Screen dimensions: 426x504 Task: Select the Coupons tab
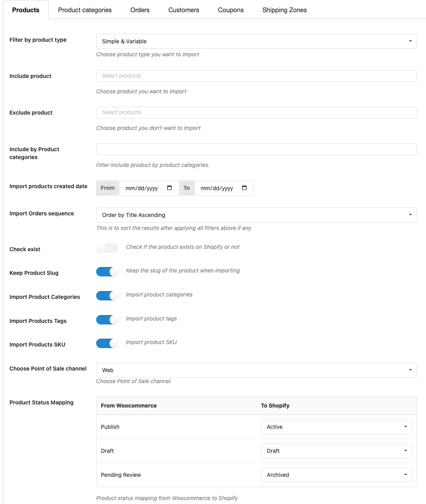231,10
